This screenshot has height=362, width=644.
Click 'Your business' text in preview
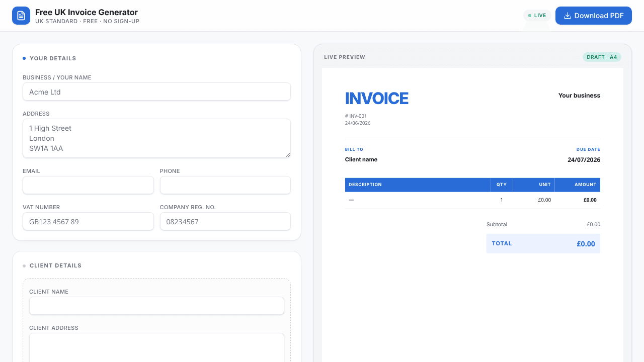pos(579,96)
